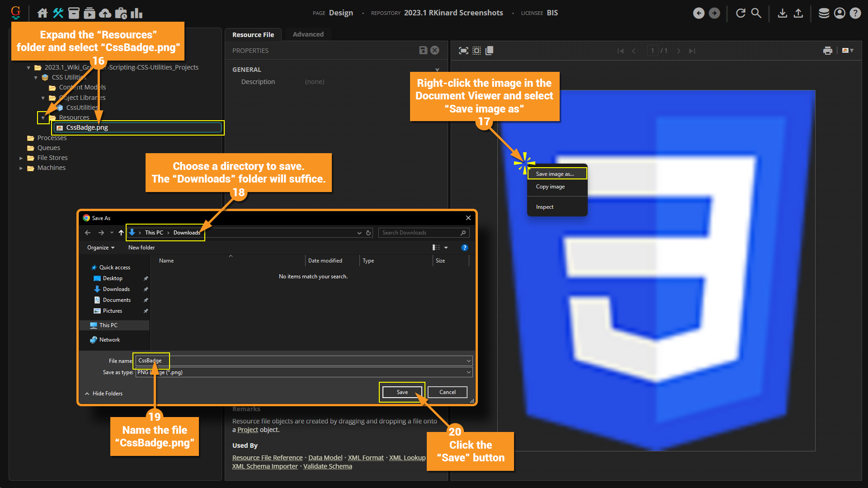Open the search magnifier icon
The width and height of the screenshot is (868, 488).
(x=756, y=13)
